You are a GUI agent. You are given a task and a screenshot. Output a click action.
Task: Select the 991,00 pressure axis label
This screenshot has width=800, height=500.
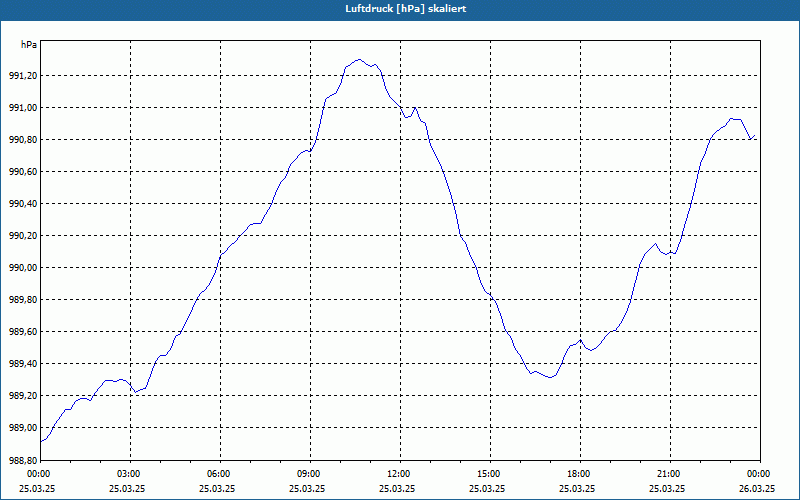(23, 108)
